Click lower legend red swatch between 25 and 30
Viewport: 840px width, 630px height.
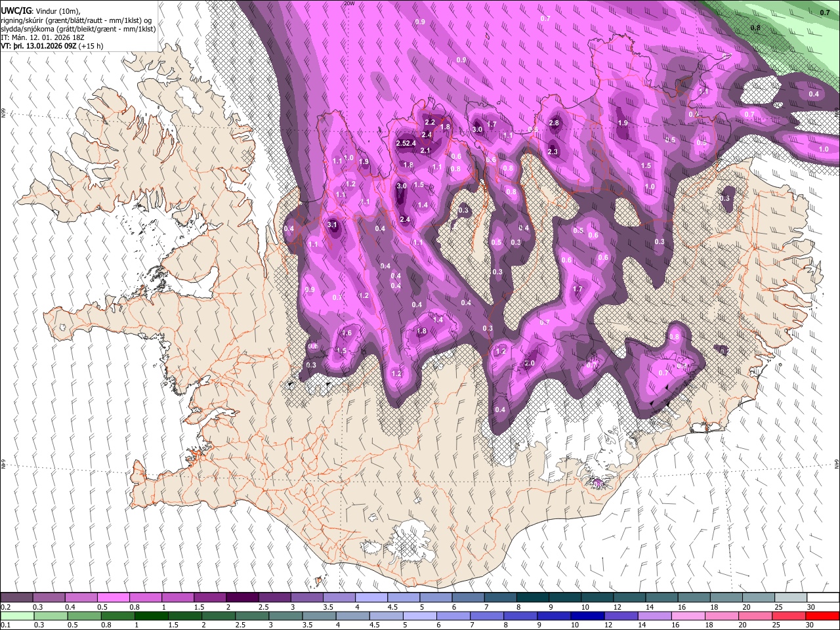click(x=788, y=616)
